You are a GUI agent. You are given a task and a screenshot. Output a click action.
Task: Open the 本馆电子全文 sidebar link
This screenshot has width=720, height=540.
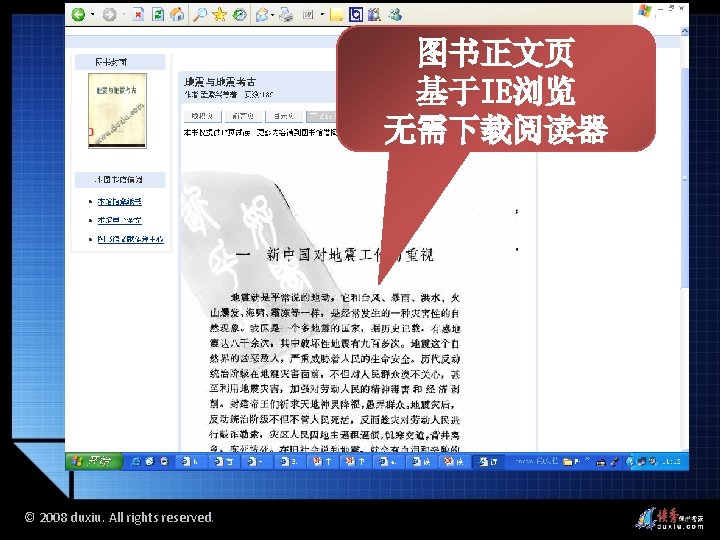pyautogui.click(x=119, y=220)
